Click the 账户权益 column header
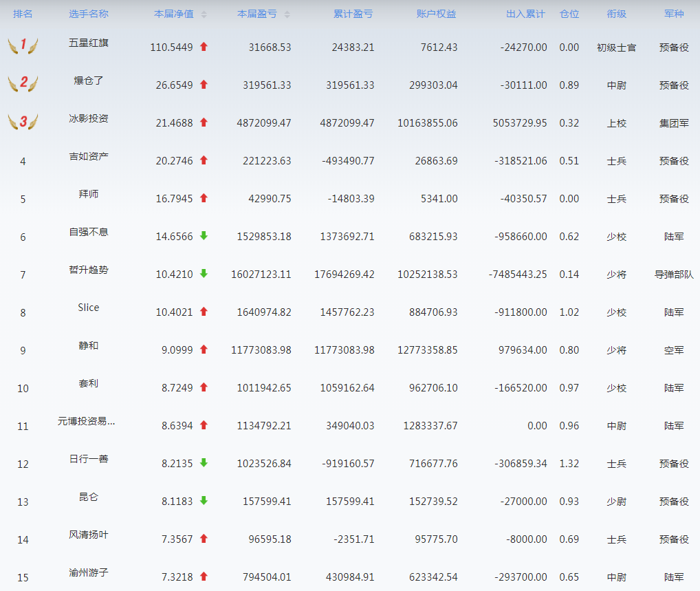Screen dimensions: 700x591 point(436,14)
